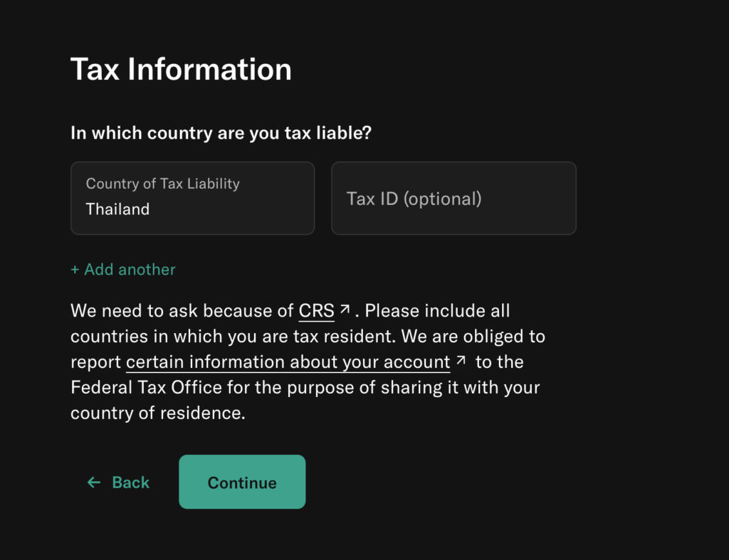Click the left arrow icon beside Back
Screen dimensions: 729x560
coord(94,482)
